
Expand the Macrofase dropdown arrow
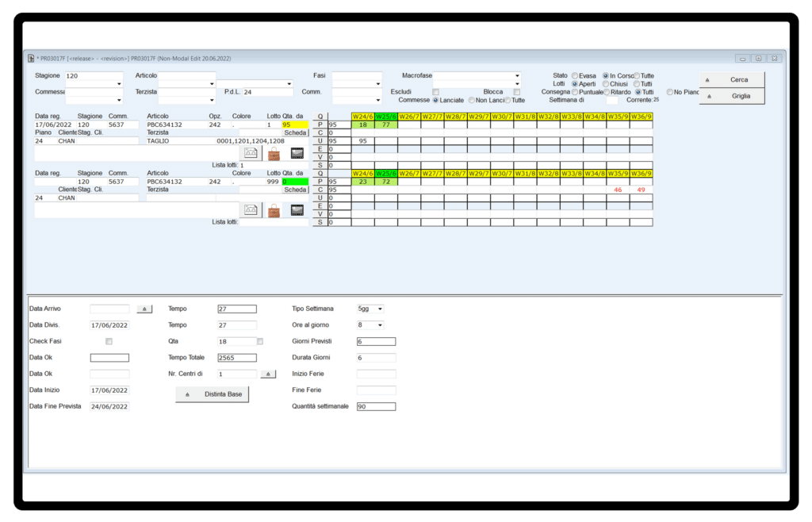pos(518,84)
